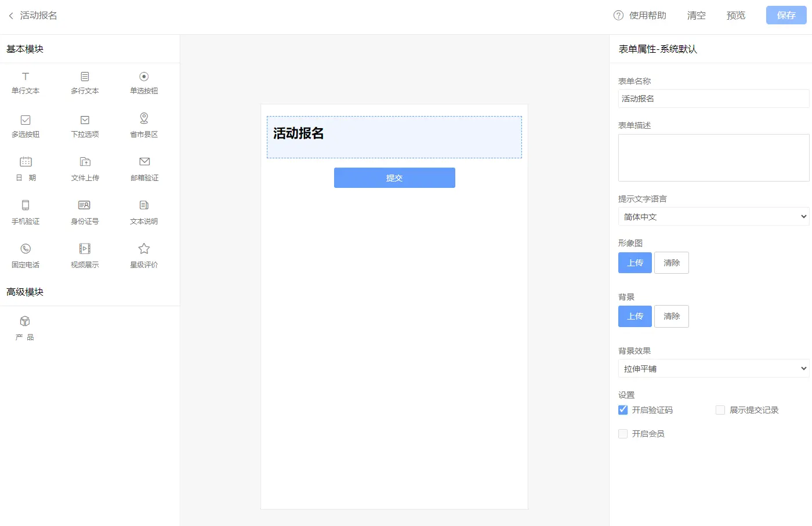This screenshot has width=812, height=526.
Task: Add the 身份证号 ID number module
Action: point(85,212)
